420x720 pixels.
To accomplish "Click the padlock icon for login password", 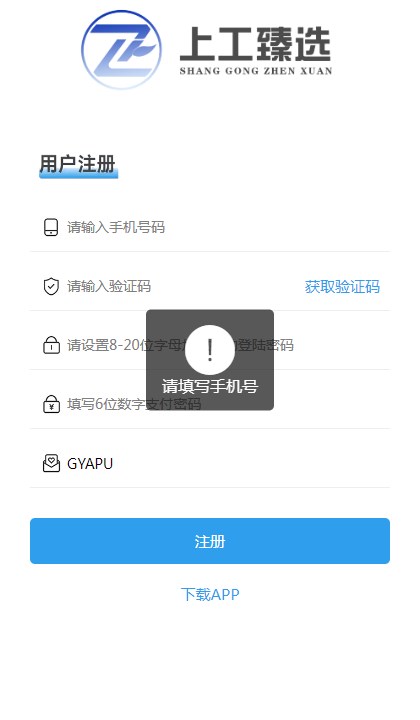I will click(x=51, y=345).
